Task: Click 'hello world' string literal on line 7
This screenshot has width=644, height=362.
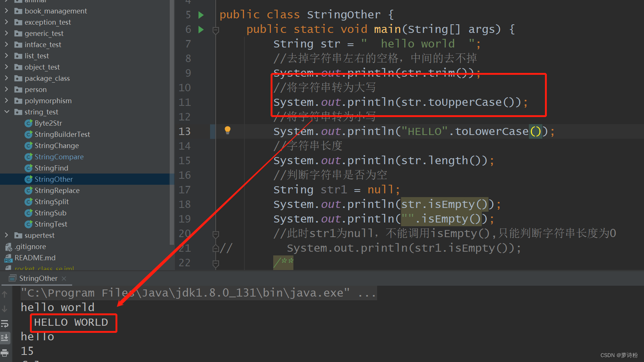Action: point(418,44)
